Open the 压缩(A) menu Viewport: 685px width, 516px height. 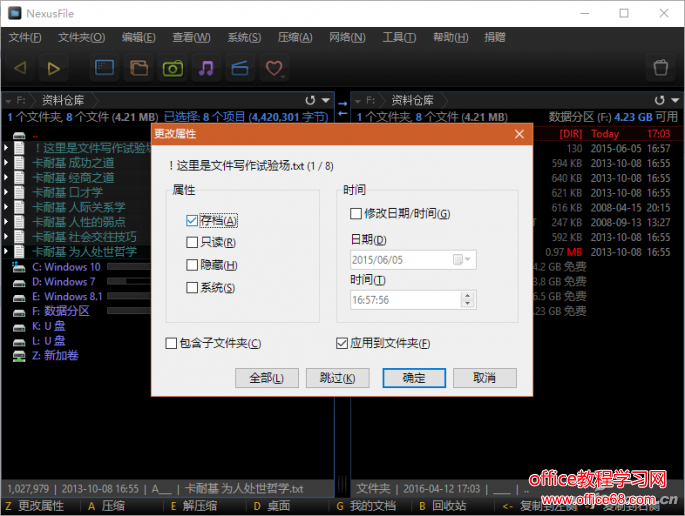coord(295,38)
